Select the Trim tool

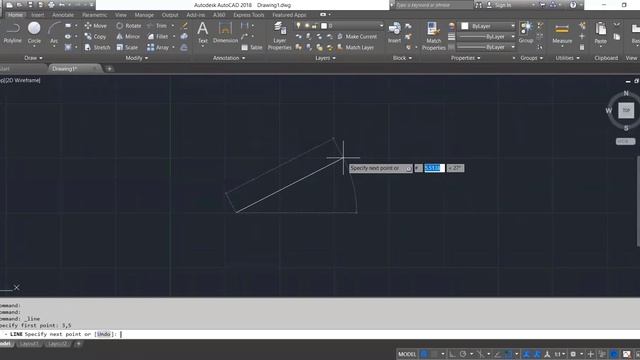(157, 26)
